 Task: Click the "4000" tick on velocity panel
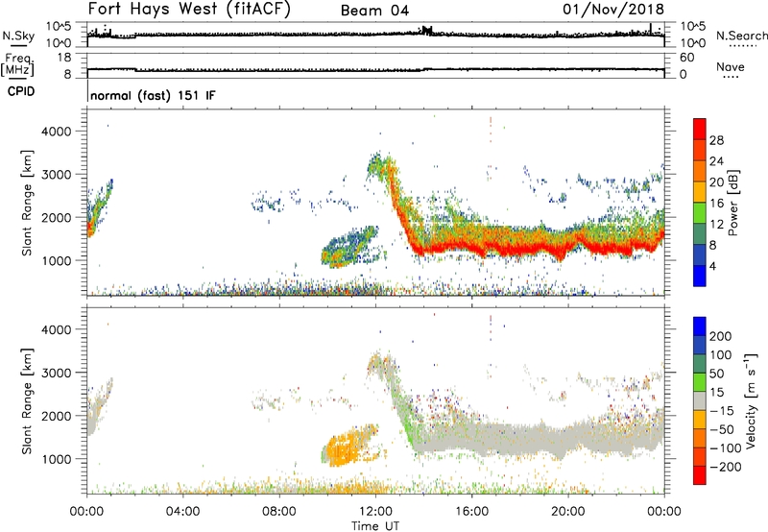tap(56, 329)
